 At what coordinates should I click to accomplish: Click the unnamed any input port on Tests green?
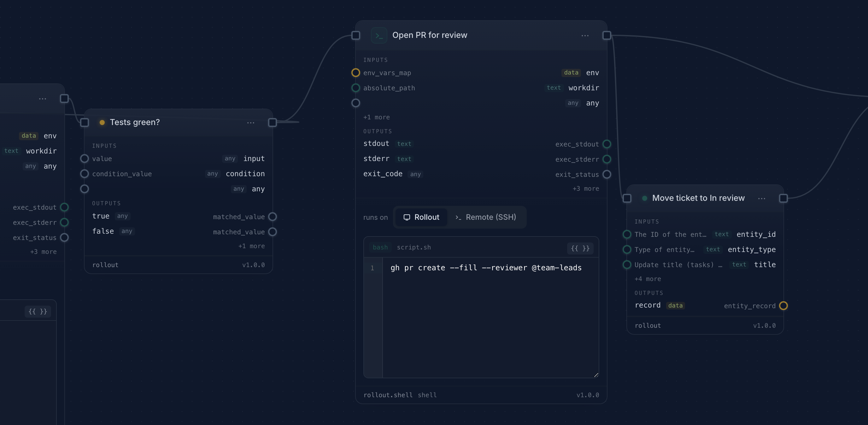click(84, 189)
